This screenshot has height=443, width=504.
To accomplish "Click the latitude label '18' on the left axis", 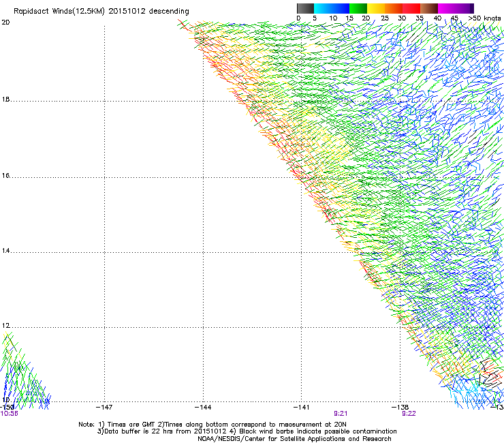I will pos(5,99).
